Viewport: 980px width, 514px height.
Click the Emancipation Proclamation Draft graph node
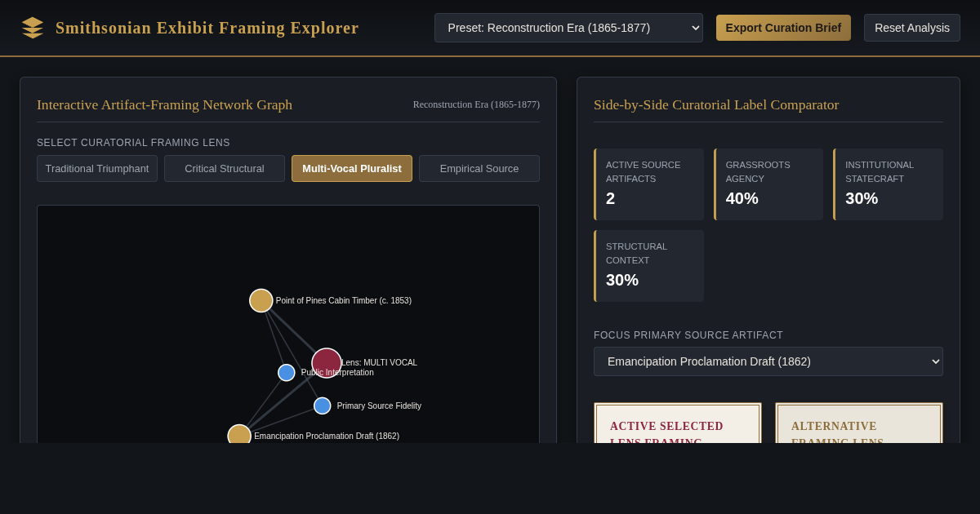239,434
